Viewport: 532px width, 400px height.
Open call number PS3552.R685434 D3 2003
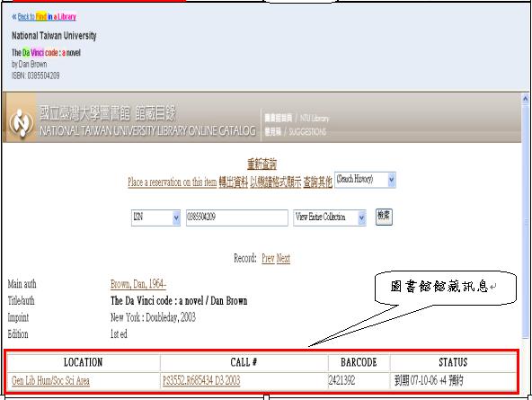(x=201, y=380)
